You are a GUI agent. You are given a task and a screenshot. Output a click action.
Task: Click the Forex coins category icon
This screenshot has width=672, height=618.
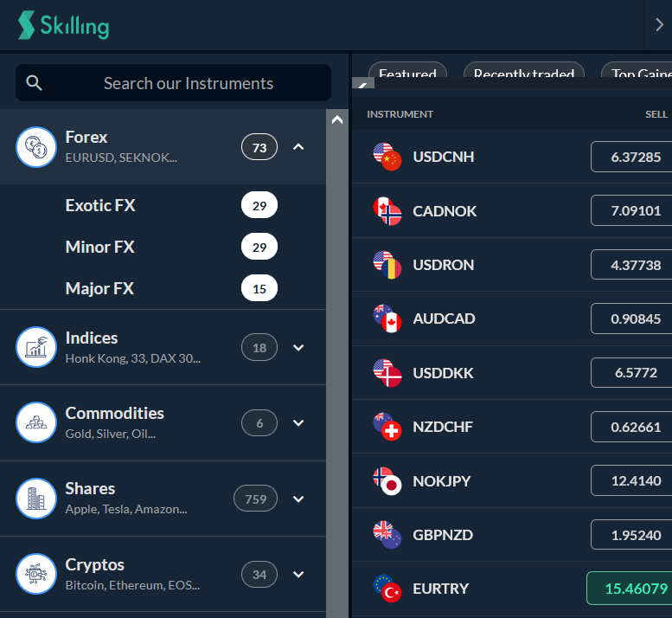[x=36, y=147]
